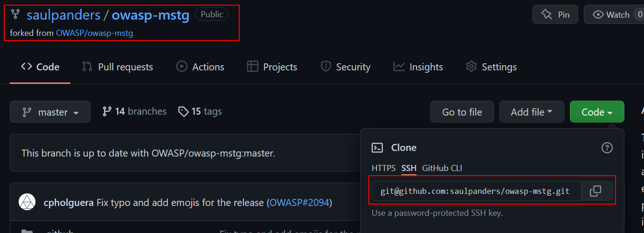The height and width of the screenshot is (233, 644).
Task: Switch to the HTTPS clone tab
Action: (383, 168)
